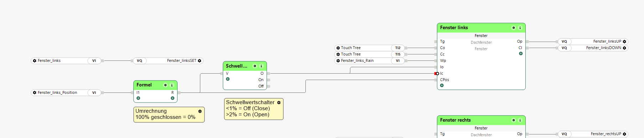Click info icon on Fenster links block
Screen dimensions: 644x138
point(520,28)
